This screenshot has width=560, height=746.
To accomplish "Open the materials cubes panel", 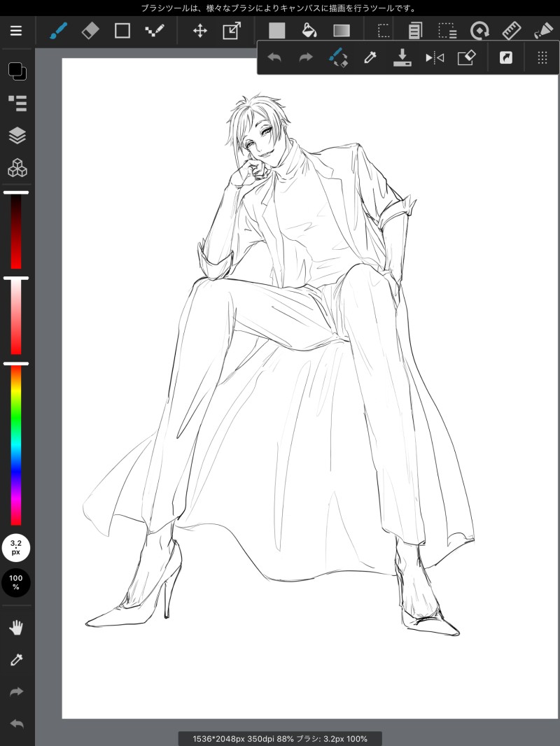I will pyautogui.click(x=17, y=168).
